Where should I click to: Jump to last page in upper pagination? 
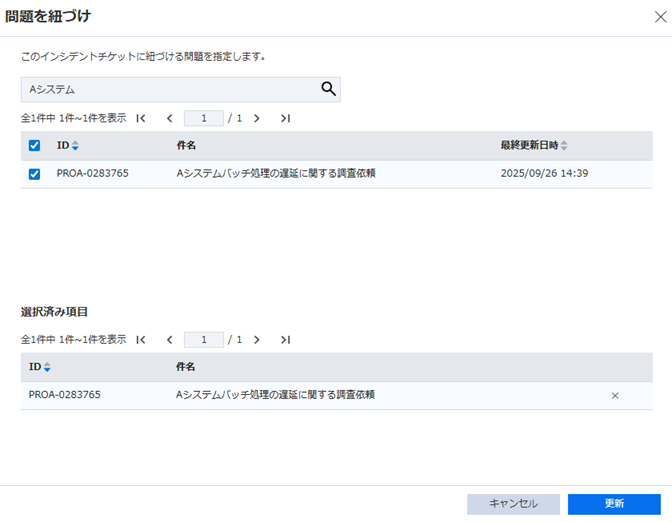(x=285, y=118)
